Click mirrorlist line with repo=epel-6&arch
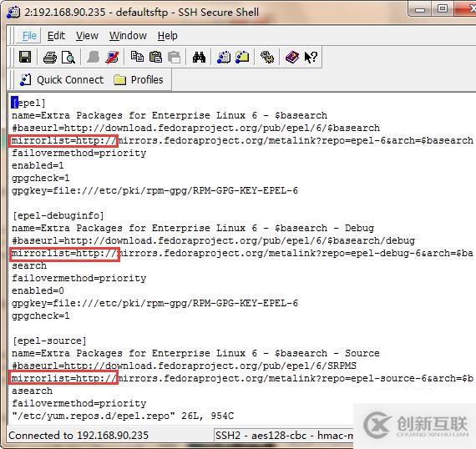 click(x=242, y=140)
